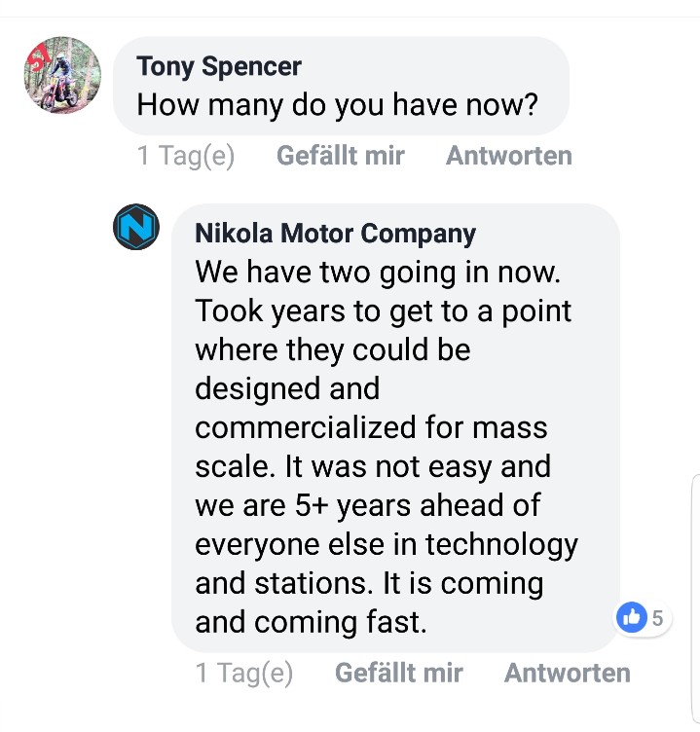The image size is (700, 732).
Task: Toggle 'Gefällt mir' on Nikola's reply
Action: click(398, 673)
